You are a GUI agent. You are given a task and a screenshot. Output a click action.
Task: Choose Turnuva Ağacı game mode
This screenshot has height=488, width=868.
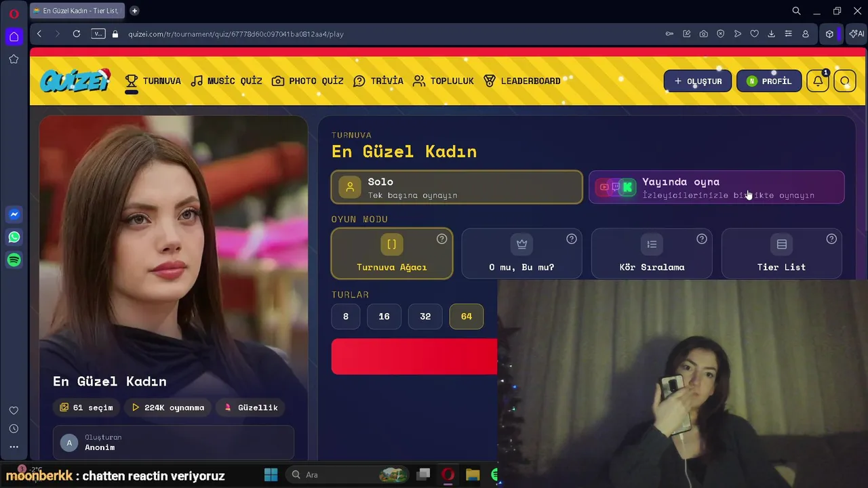click(392, 253)
